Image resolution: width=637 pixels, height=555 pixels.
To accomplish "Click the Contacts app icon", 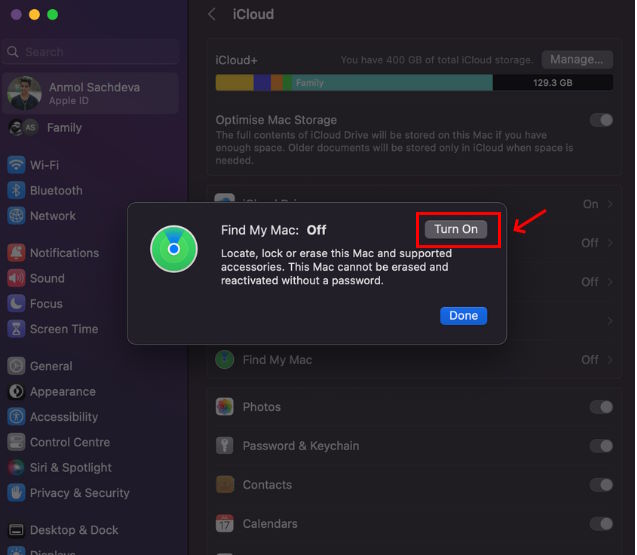I will point(225,485).
